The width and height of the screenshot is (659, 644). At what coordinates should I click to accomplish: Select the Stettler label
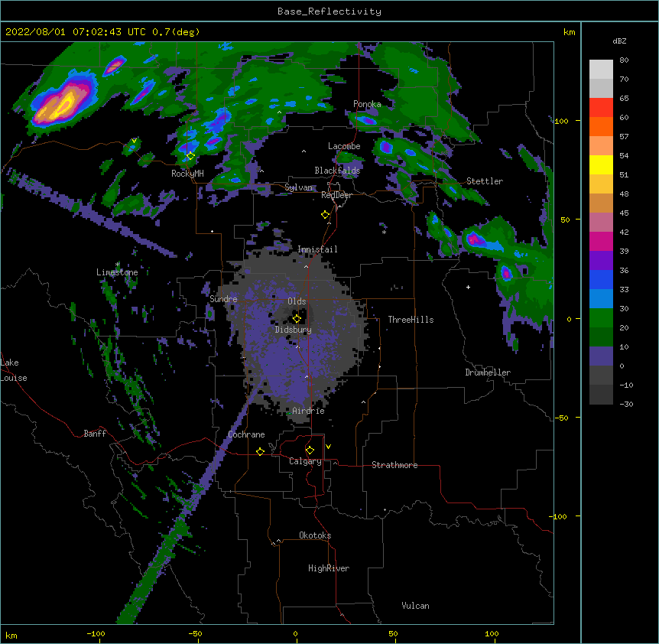485,181
